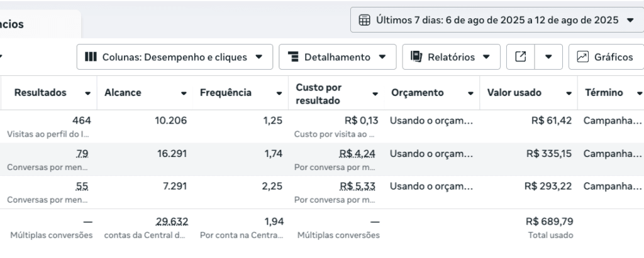Open dropdown arrow next to export button
The width and height of the screenshot is (644, 258).
point(548,56)
